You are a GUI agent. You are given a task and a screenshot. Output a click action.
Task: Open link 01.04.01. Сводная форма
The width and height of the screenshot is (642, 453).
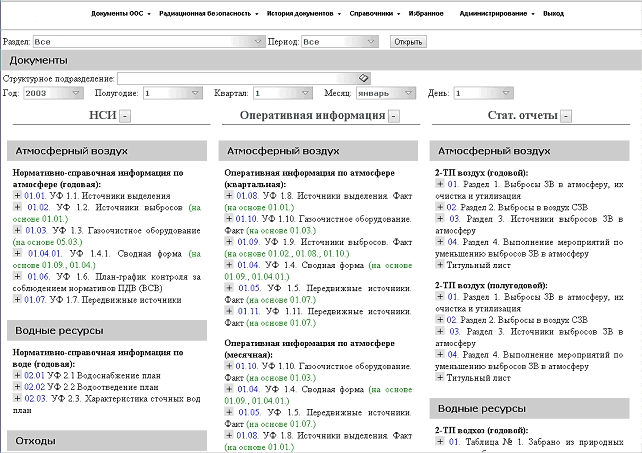click(x=45, y=254)
